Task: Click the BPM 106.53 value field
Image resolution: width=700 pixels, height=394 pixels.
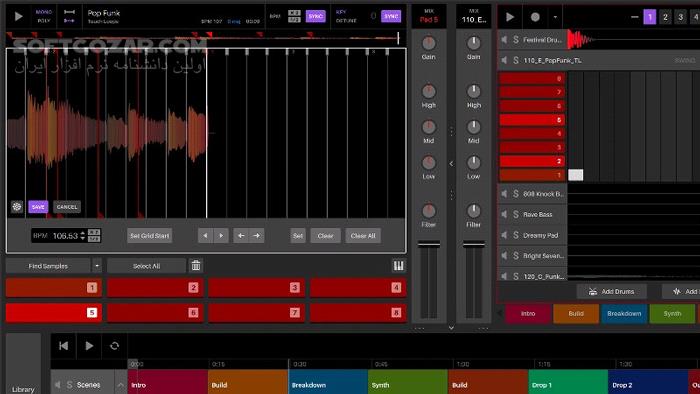Action: [x=65, y=236]
